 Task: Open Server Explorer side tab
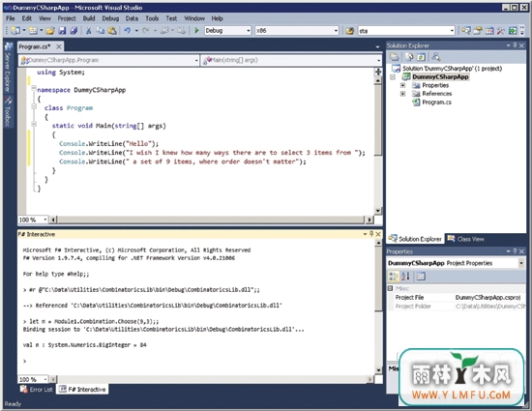point(8,68)
